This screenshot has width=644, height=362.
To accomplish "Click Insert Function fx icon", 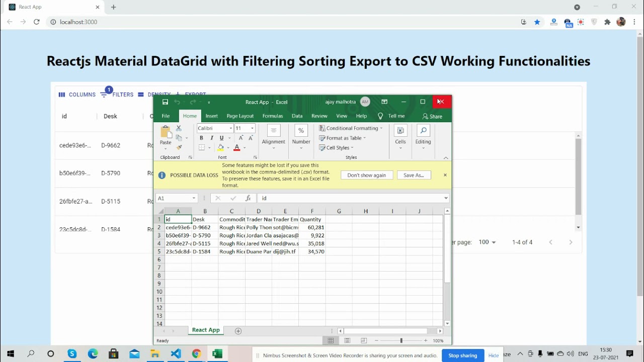I will tap(248, 198).
